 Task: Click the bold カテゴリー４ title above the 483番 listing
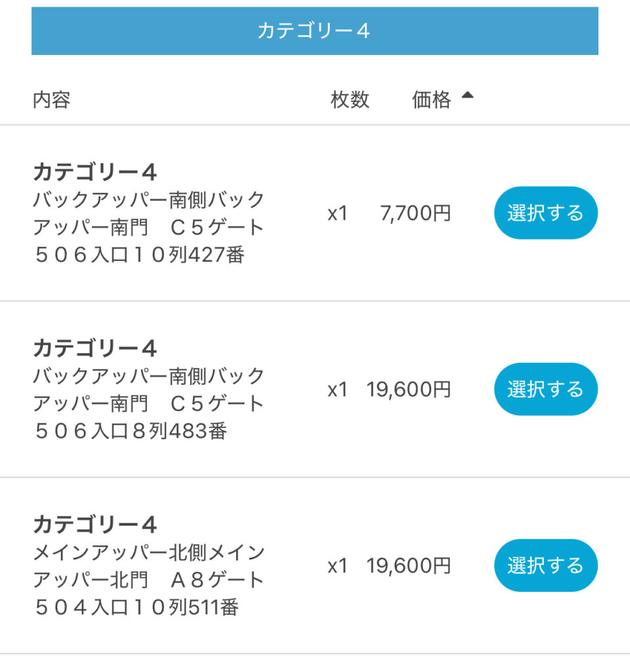click(x=95, y=348)
